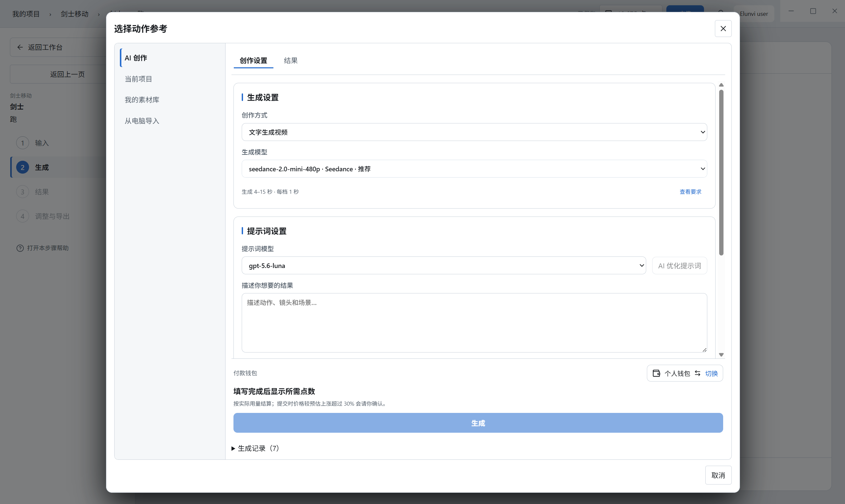
Task: Switch to the 结果 tab
Action: click(x=291, y=60)
